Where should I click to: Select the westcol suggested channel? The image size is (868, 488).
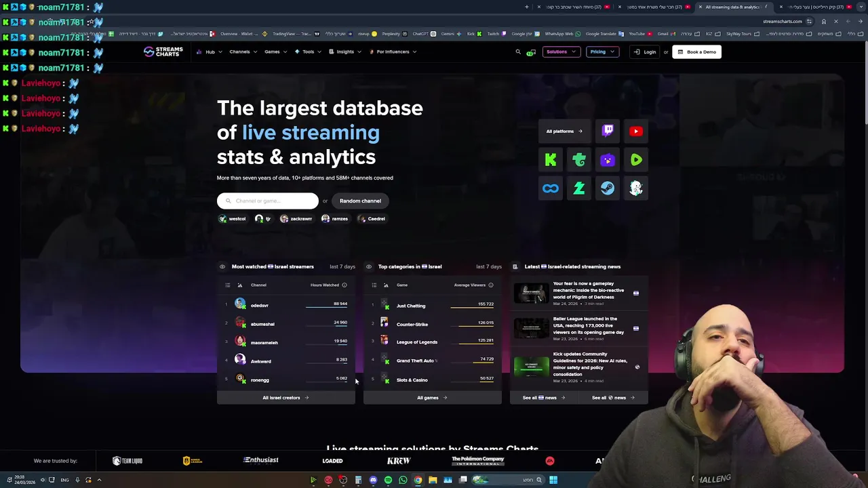point(233,219)
